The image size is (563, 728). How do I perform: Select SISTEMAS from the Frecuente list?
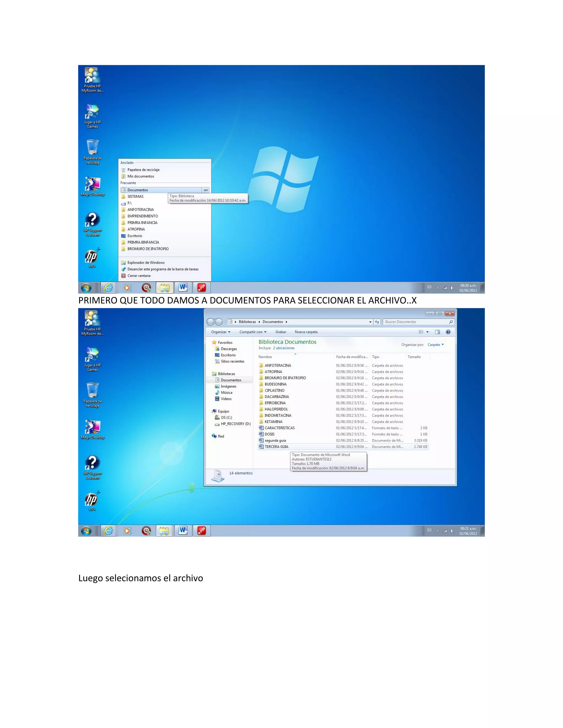coord(135,196)
